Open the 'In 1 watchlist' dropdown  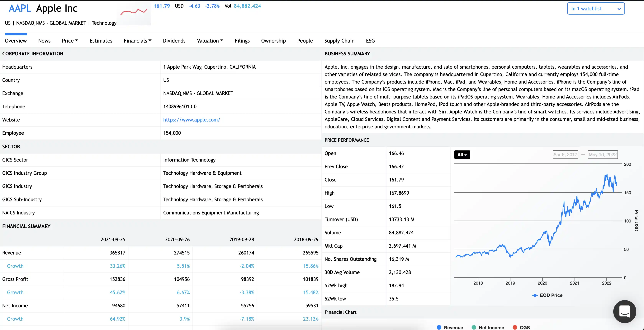tap(596, 8)
